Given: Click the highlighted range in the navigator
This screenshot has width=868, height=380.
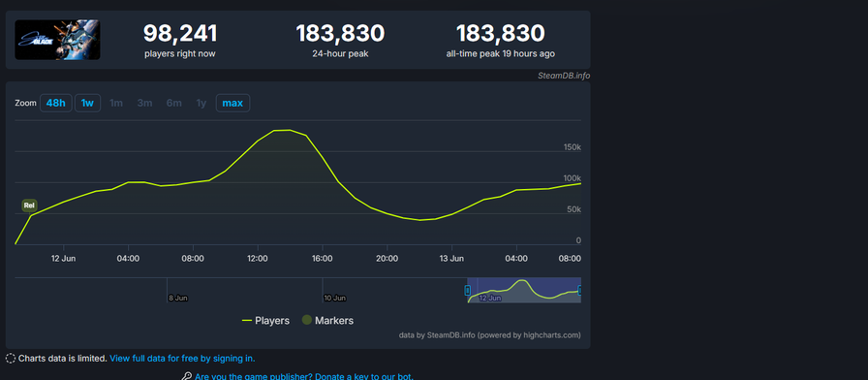Looking at the screenshot, I should [x=524, y=290].
